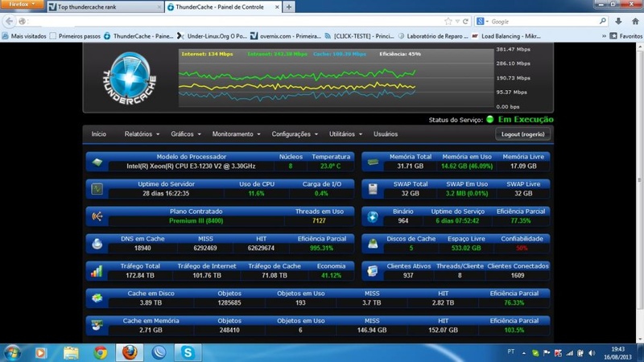Open Windows Start menu
Screen dimensions: 644x362
12,353
